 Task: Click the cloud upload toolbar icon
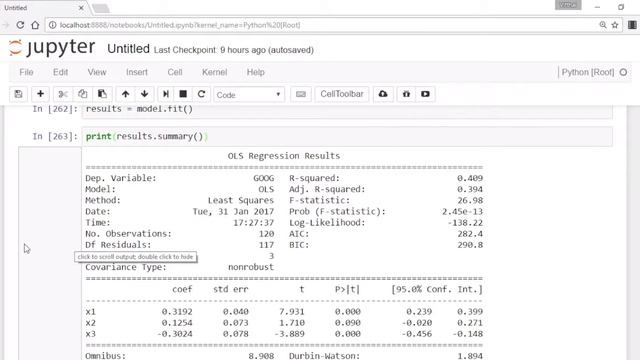(x=383, y=94)
